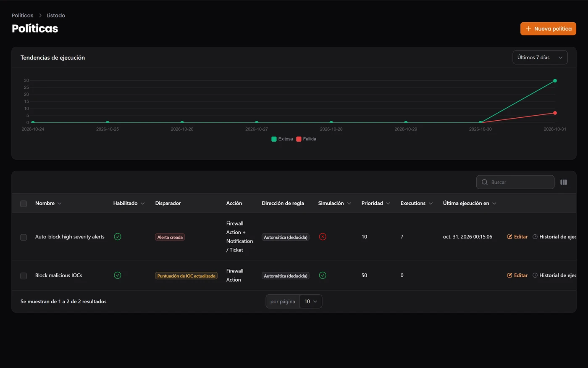This screenshot has height=368, width=588.
Task: Click the enabled check icon for Auto-block high severity alerts
Action: coord(118,237)
